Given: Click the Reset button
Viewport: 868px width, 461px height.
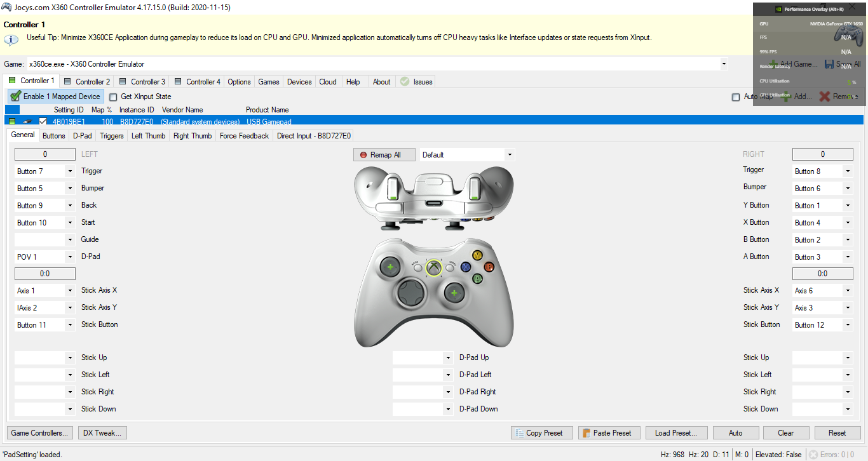Looking at the screenshot, I should pos(837,433).
